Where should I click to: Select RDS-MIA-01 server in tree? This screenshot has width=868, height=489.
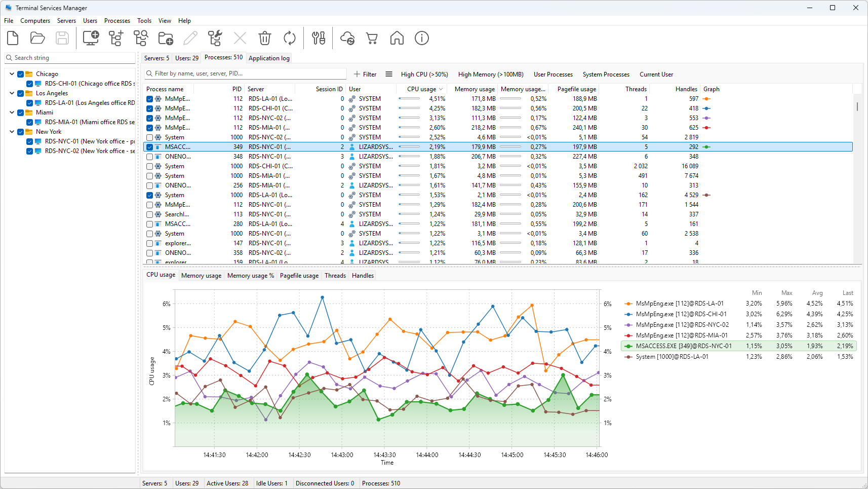(x=90, y=122)
